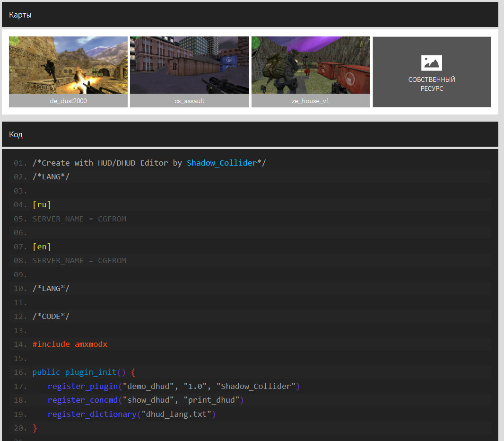Select the dhud_lang.txt filename in code
The width and height of the screenshot is (504, 441).
point(177,414)
